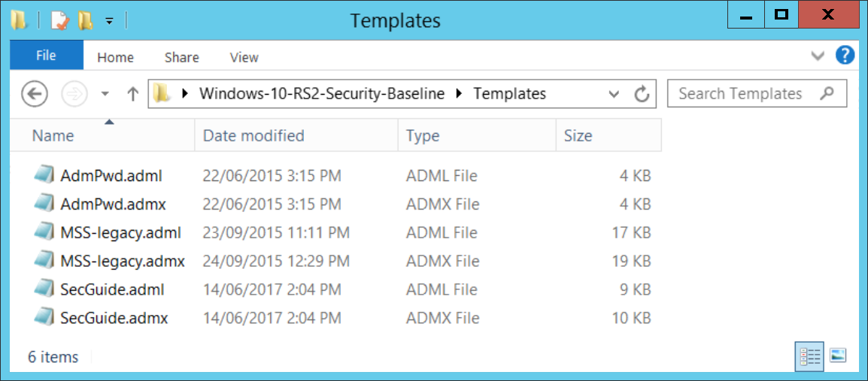Switch to the Share ribbon tab
This screenshot has width=868, height=381.
[181, 58]
